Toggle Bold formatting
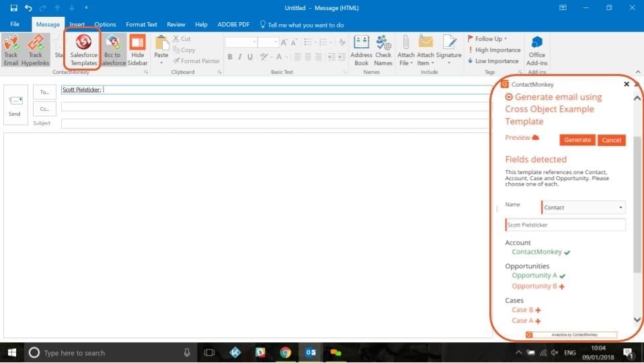 (x=230, y=56)
